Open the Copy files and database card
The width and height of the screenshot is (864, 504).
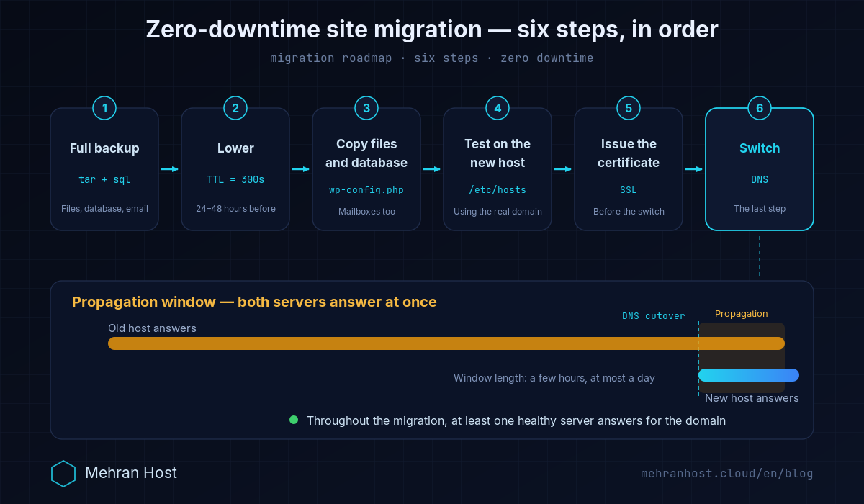click(x=366, y=169)
